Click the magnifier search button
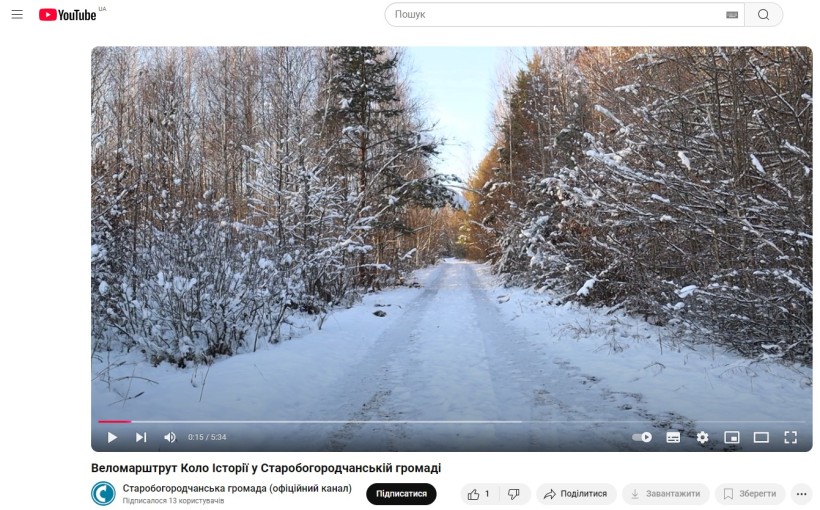 pyautogui.click(x=764, y=15)
